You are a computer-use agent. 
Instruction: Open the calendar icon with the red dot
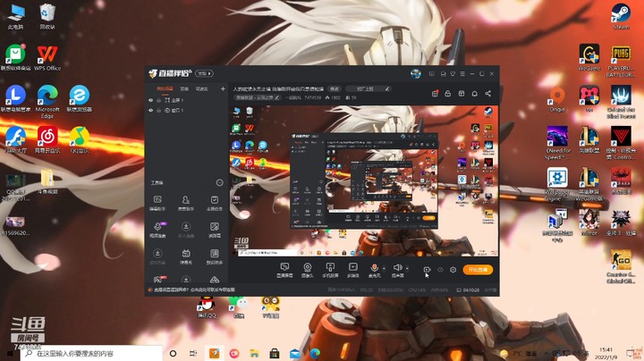tap(435, 94)
